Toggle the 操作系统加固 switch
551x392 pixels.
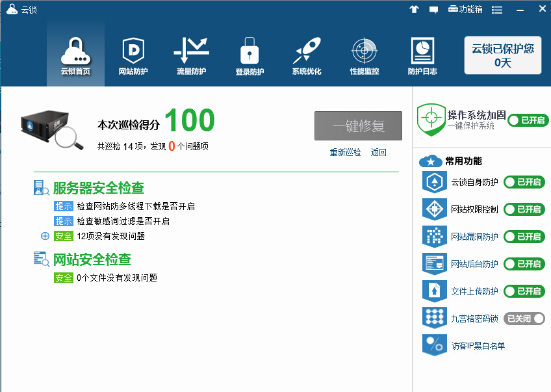coord(527,120)
